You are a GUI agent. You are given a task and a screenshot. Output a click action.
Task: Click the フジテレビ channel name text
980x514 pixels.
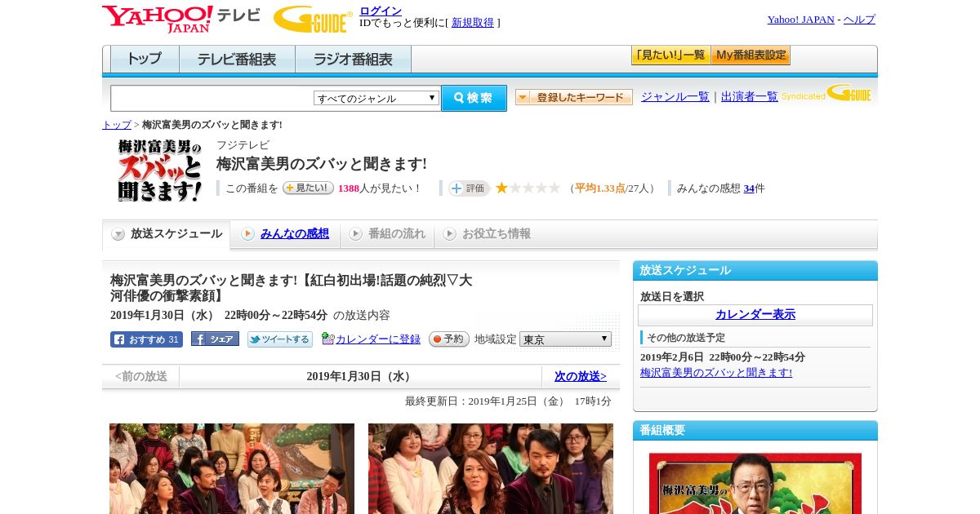tap(243, 145)
